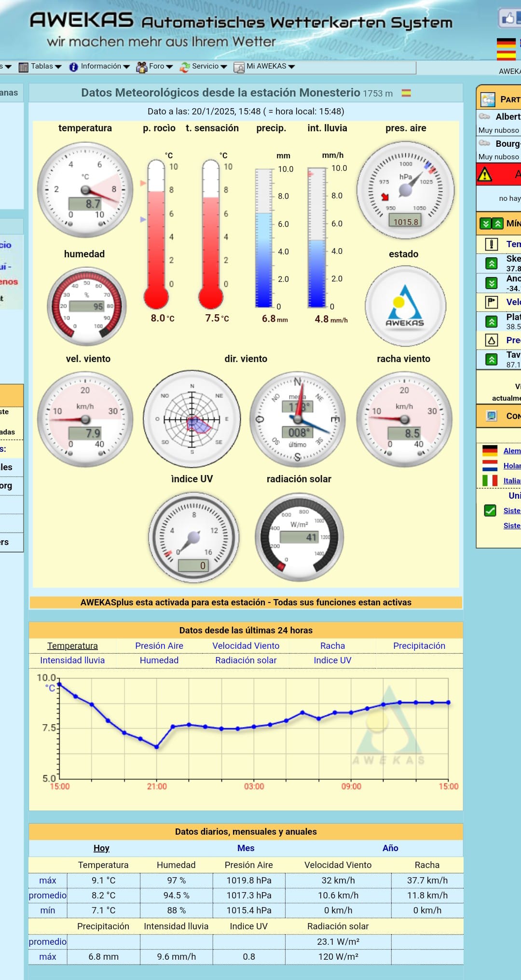Click the green double-down minimum icon in the panel header

coord(485,224)
